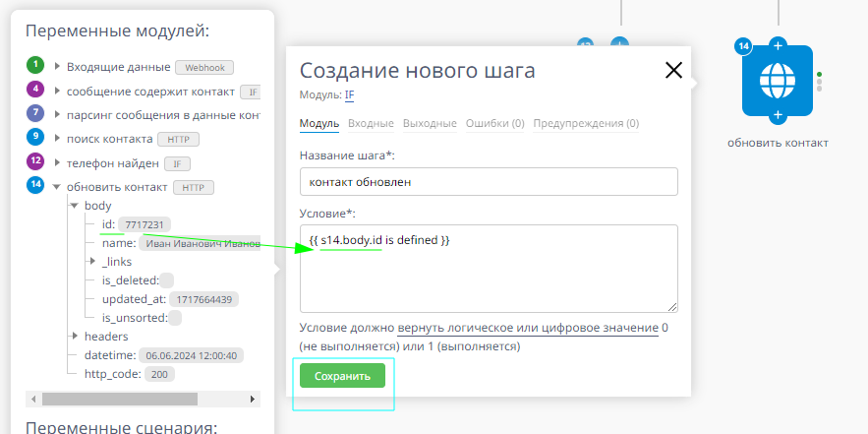Click the 'Webhook' tag
868x434 pixels.
tap(204, 68)
